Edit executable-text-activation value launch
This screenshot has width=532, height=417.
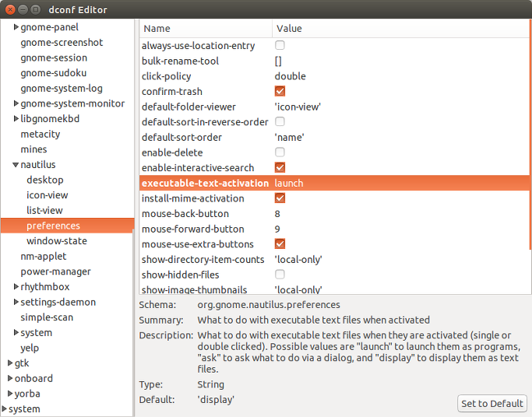click(x=289, y=183)
